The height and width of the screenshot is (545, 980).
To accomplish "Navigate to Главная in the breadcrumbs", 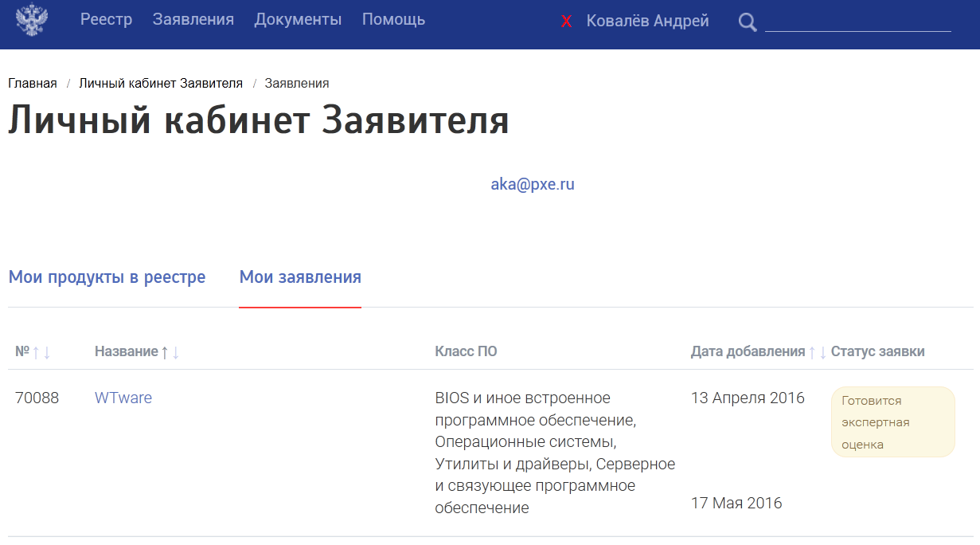I will [33, 84].
